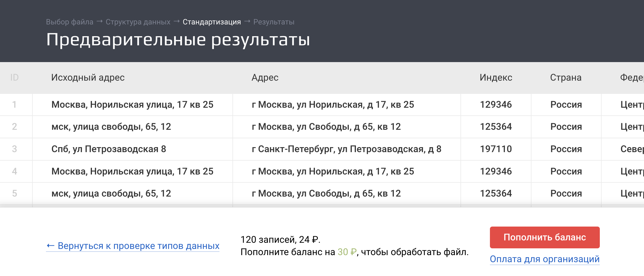Click Вернуться к проверке типов данных link
Screen dimensions: 644x276
(x=133, y=246)
